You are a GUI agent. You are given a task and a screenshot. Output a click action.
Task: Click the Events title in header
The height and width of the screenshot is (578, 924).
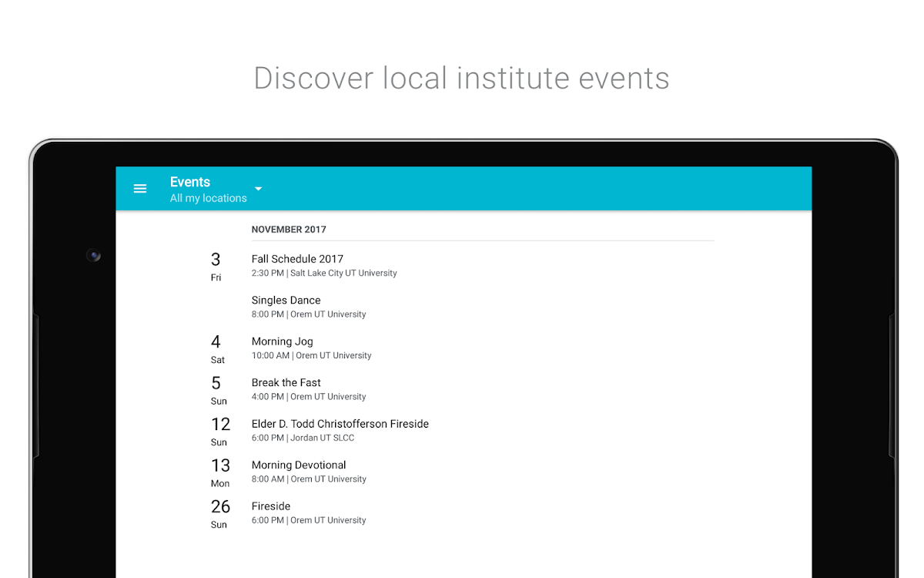click(x=190, y=182)
